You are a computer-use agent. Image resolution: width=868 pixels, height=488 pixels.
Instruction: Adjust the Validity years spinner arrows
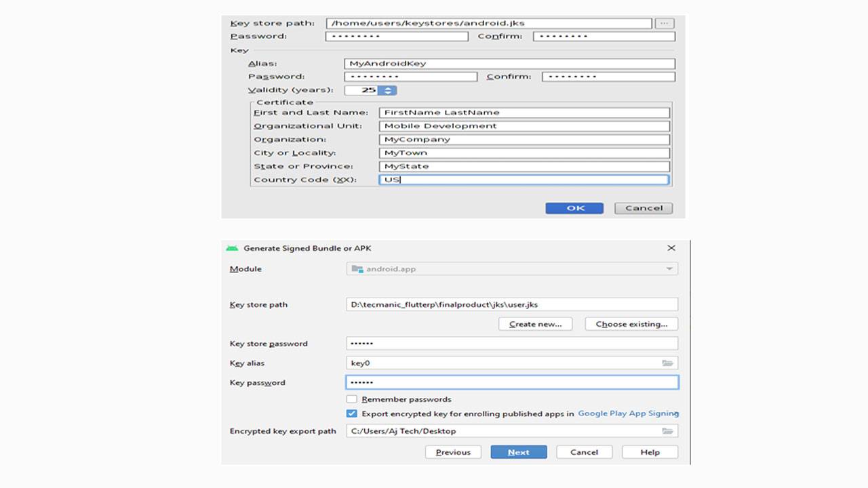pyautogui.click(x=388, y=90)
